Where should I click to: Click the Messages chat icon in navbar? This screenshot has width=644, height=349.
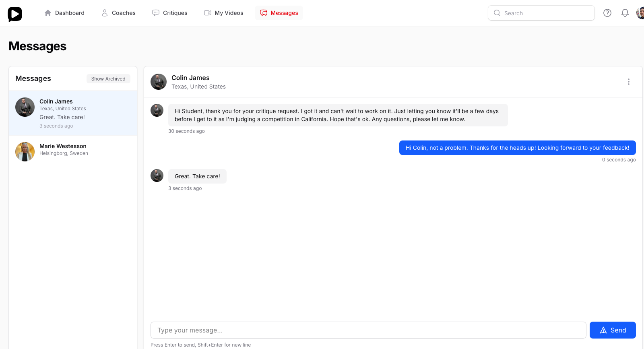264,12
